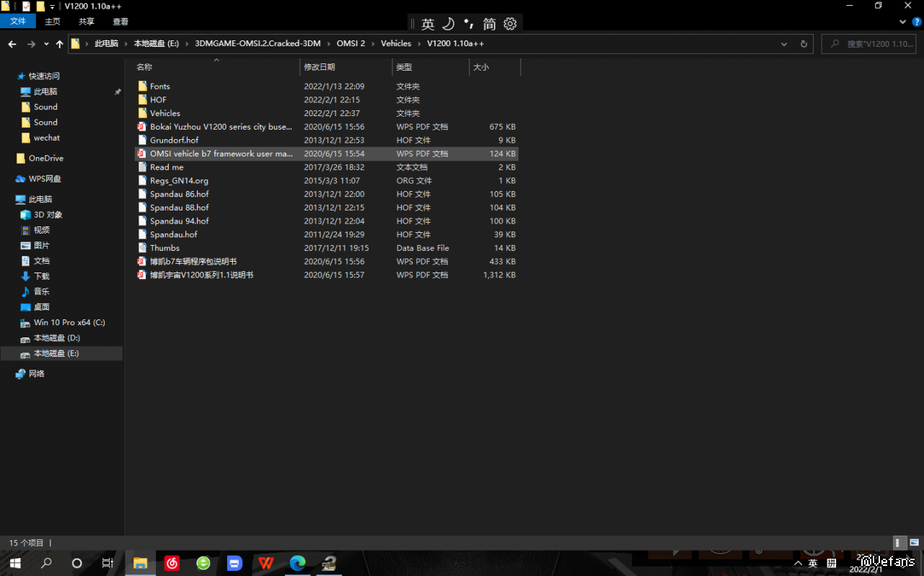Image resolution: width=924 pixels, height=576 pixels.
Task: Click the Properties icon in title bar toolbar
Action: [x=27, y=6]
